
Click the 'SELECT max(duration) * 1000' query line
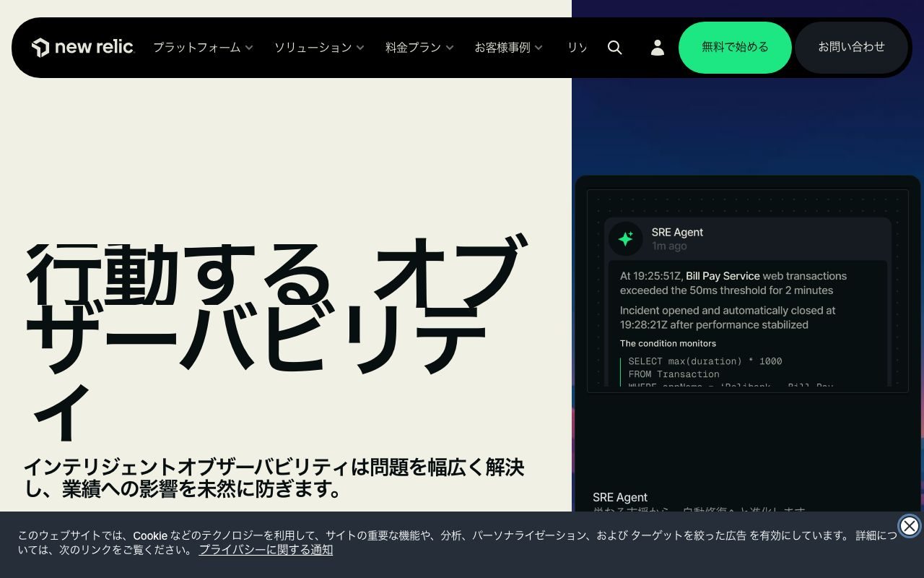click(x=705, y=361)
